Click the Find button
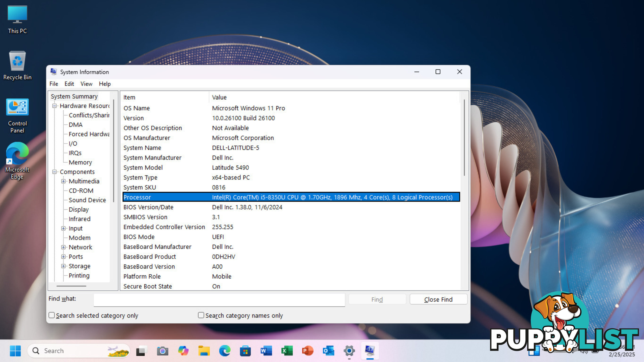Screen dimensions: 644x362 [377, 299]
